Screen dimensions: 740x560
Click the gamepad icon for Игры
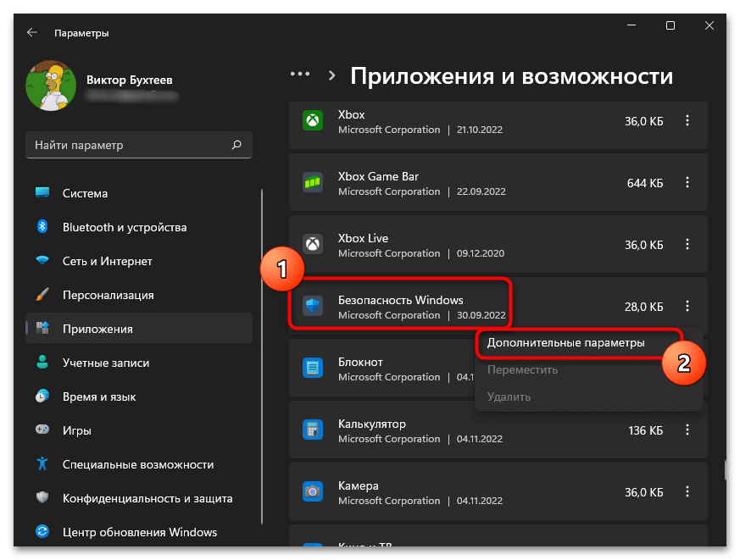point(42,430)
